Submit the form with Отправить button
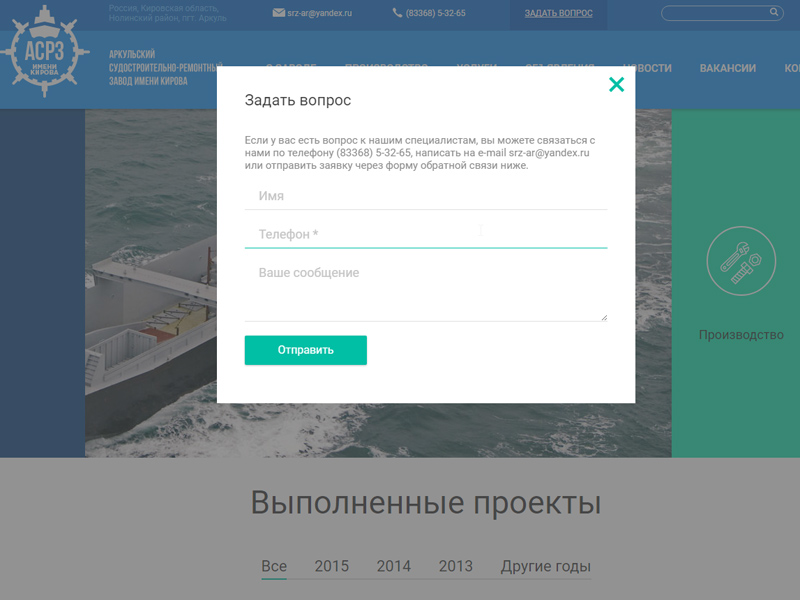800x600 pixels. [x=306, y=350]
